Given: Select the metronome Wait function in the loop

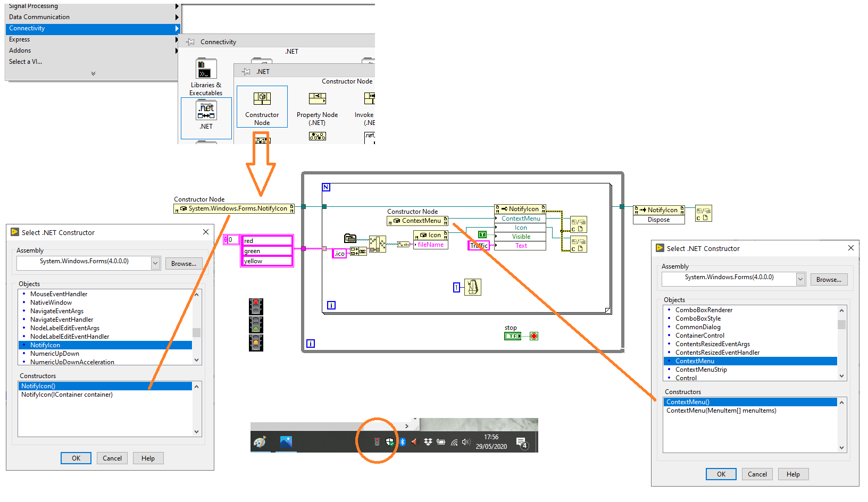Looking at the screenshot, I should 472,287.
